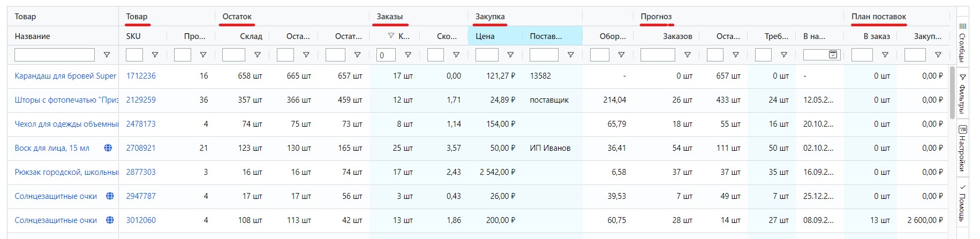The image size is (980, 239).
Task: Click filter icon for Название column
Action: [x=107, y=55]
